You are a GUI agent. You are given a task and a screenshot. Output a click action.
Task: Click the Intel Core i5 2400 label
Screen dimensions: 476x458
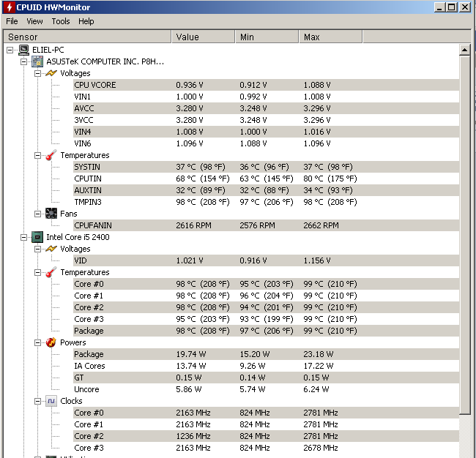78,237
